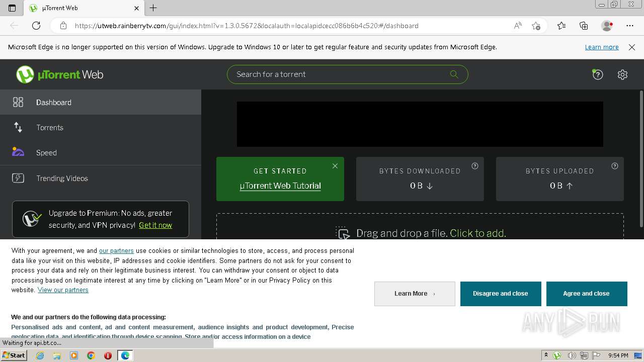This screenshot has width=644, height=362.
Task: Click the Learn More consent button
Action: pos(415,294)
